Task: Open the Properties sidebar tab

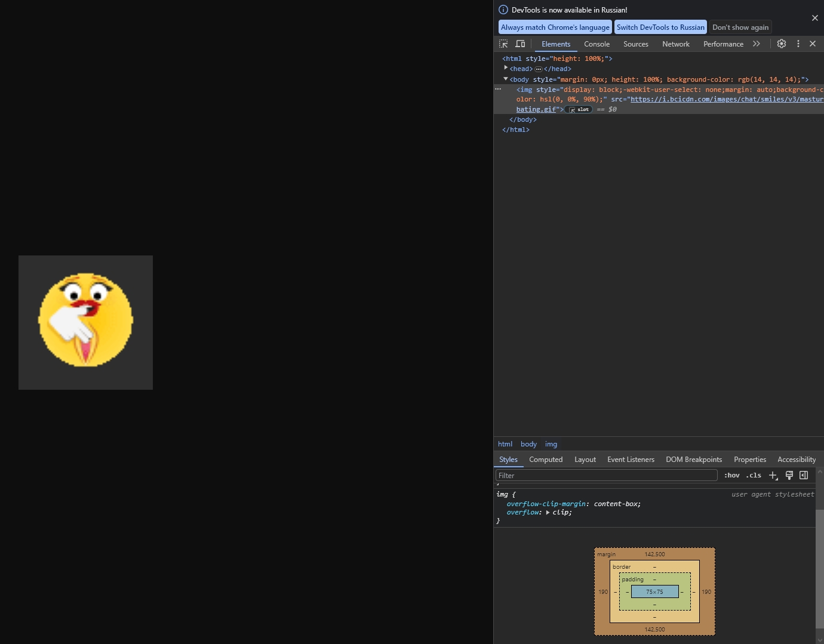Action: pos(750,460)
